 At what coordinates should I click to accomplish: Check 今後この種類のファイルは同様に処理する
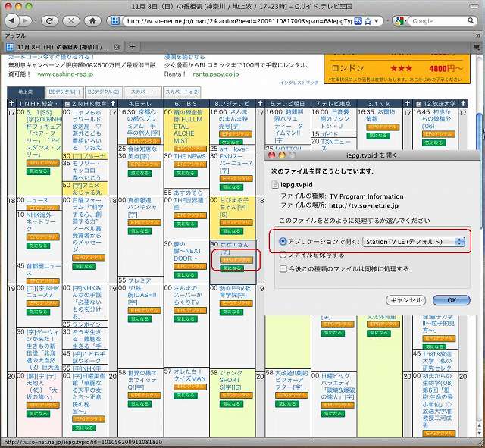(283, 269)
